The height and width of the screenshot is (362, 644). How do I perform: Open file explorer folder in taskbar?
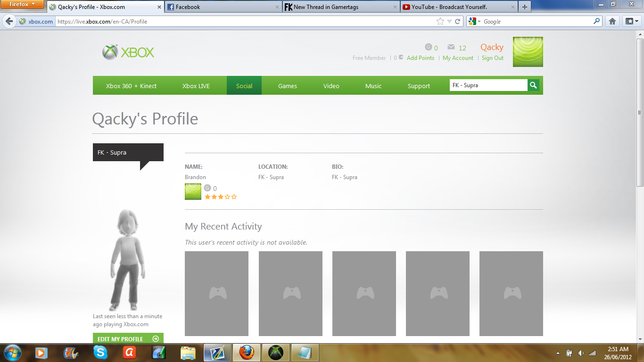tap(188, 352)
